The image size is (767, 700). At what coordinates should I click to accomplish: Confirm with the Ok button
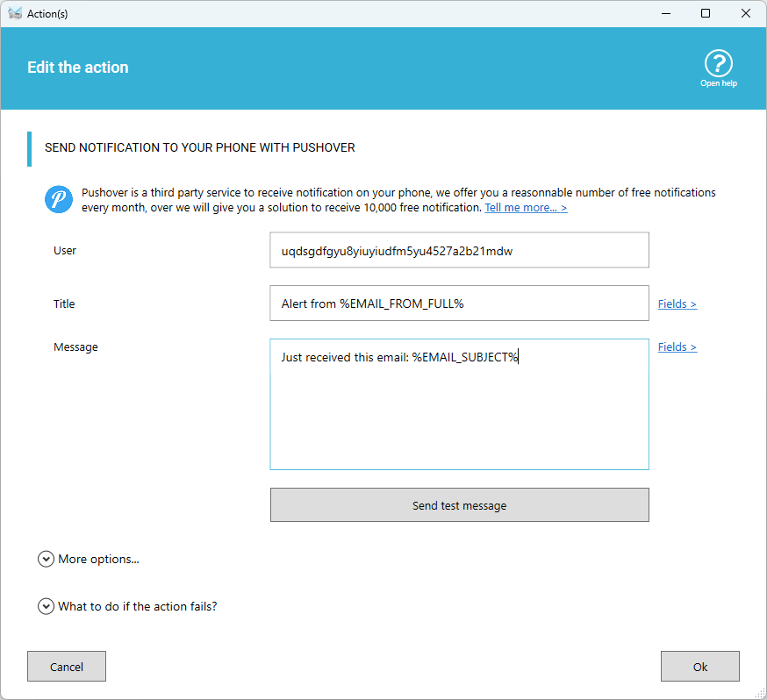coord(700,667)
